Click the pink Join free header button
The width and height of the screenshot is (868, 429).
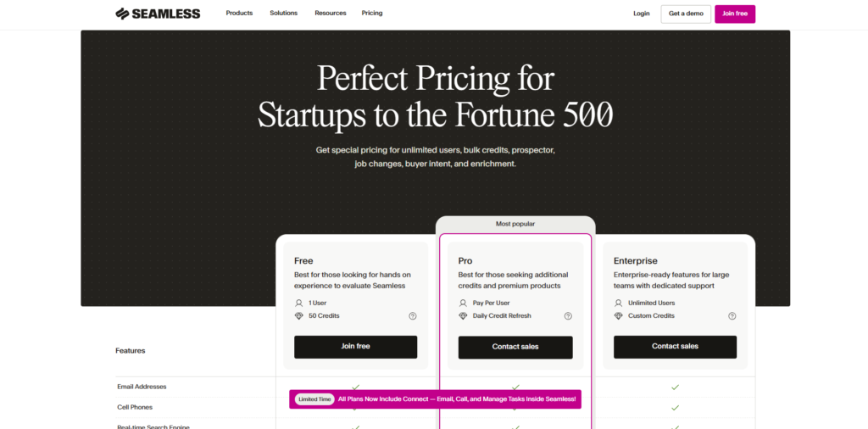click(x=735, y=14)
